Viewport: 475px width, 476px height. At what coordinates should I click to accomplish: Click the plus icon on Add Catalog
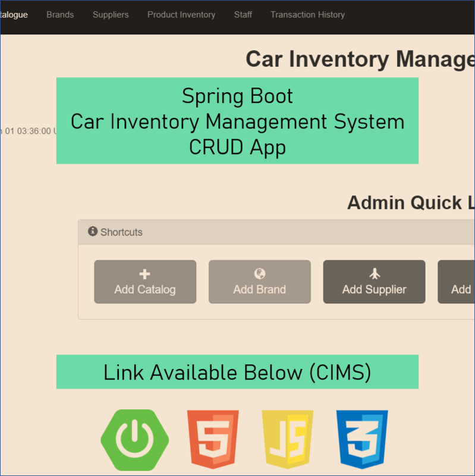(x=144, y=274)
